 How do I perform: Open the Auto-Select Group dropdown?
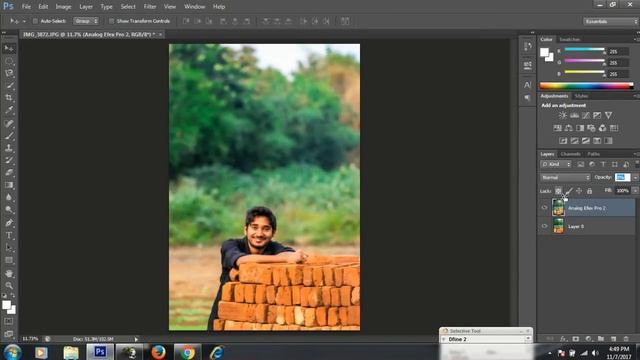click(x=86, y=21)
